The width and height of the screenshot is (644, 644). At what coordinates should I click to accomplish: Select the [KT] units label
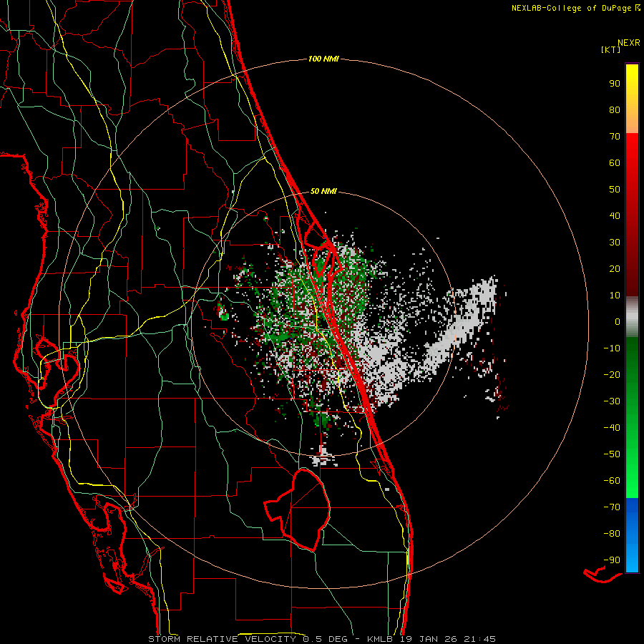(x=610, y=49)
